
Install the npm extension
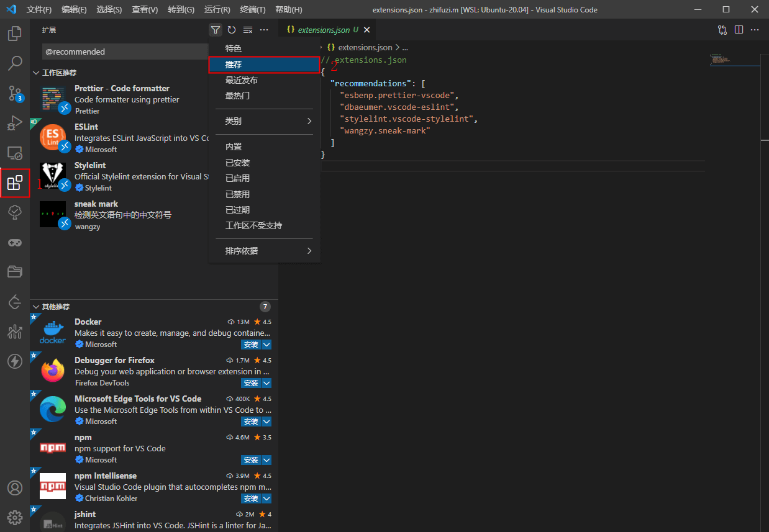point(251,460)
